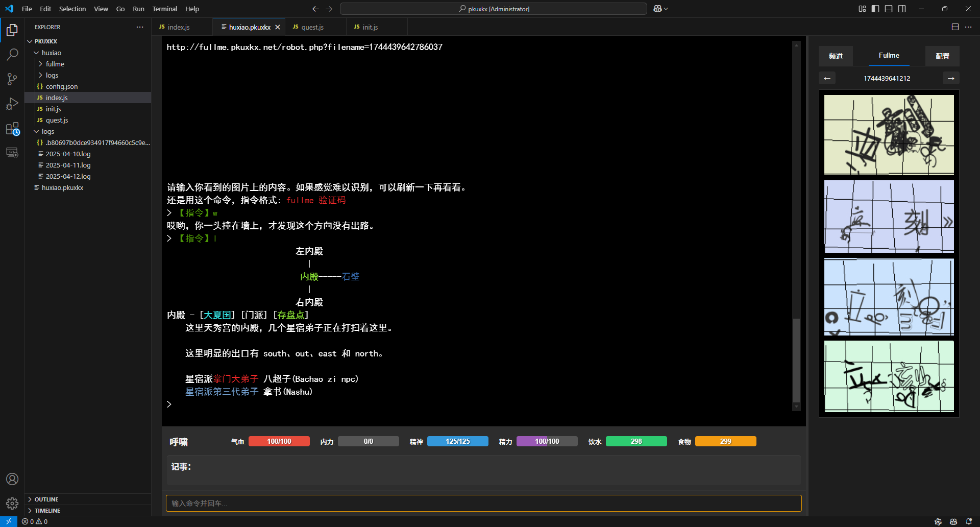980x527 pixels.
Task: Open the Remote Explorer icon
Action: 12,152
